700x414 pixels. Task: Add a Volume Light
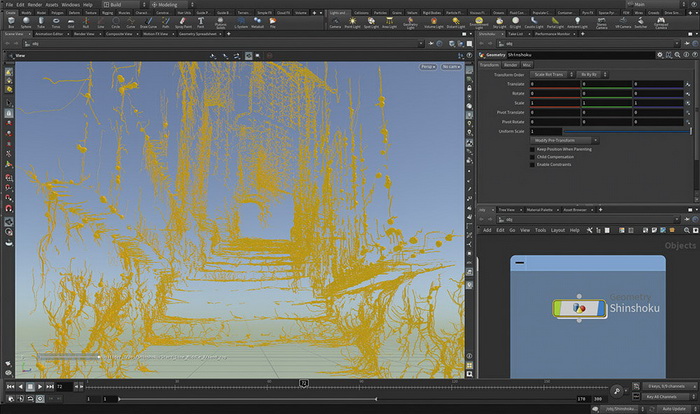(x=433, y=23)
